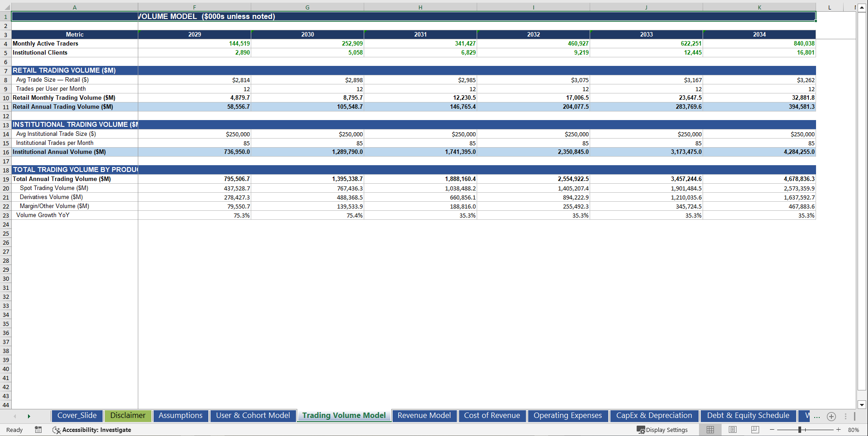Switch to the Revenue Model sheet tab
Viewport: 868px width, 436px height.
pyautogui.click(x=424, y=416)
